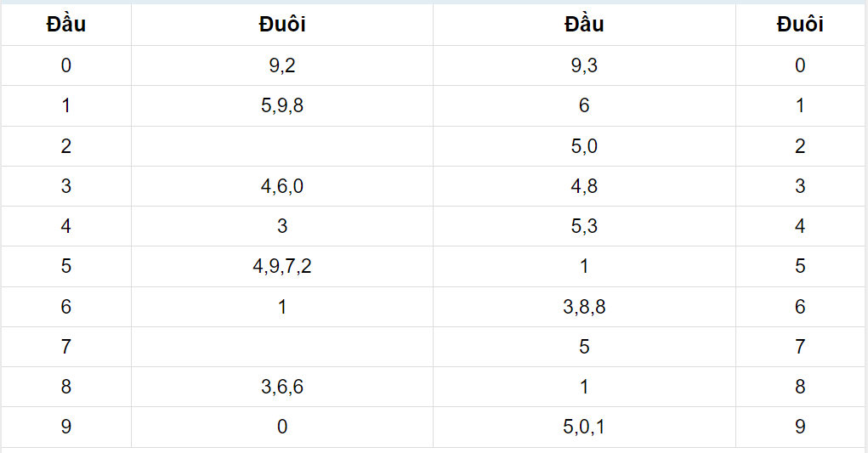Select the cell containing 3,6,6
868x453 pixels.
[281, 387]
